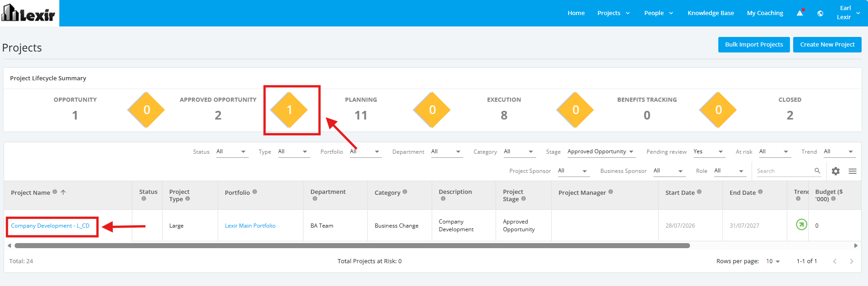Viewport: 868px width, 286px height.
Task: Click Create New Project button
Action: point(827,45)
